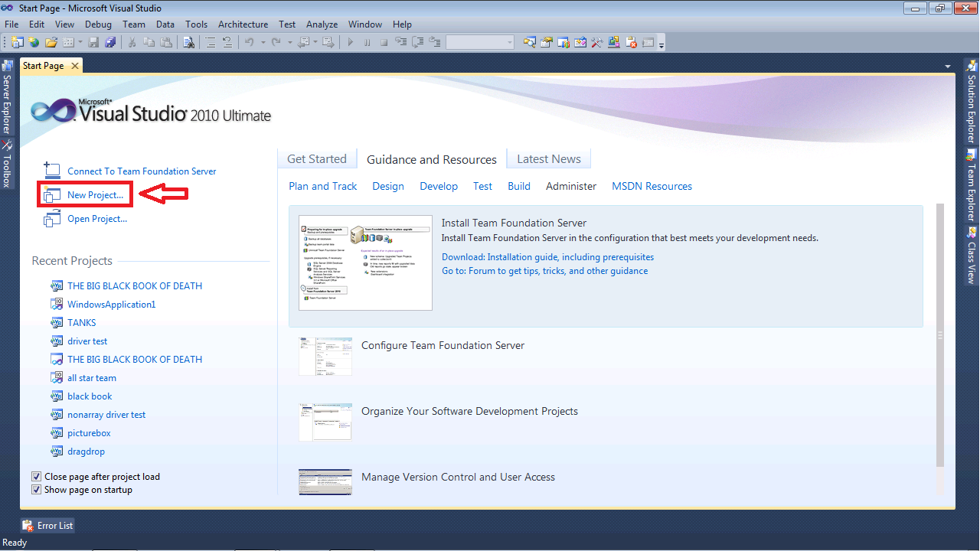The width and height of the screenshot is (980, 551).
Task: Open the Add New Item dropdown arrow
Action: [80, 42]
